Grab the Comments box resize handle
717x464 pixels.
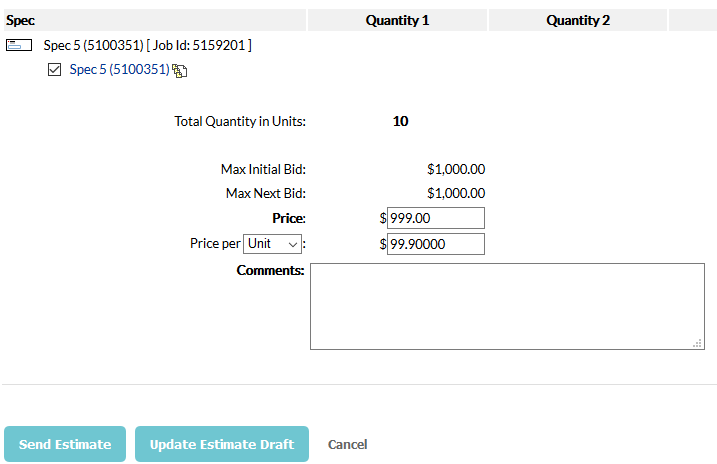697,343
